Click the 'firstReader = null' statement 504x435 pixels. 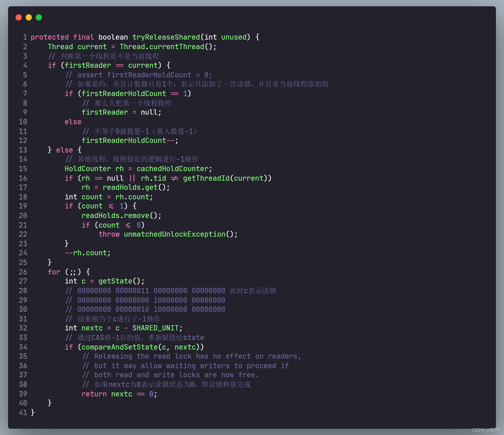(121, 112)
